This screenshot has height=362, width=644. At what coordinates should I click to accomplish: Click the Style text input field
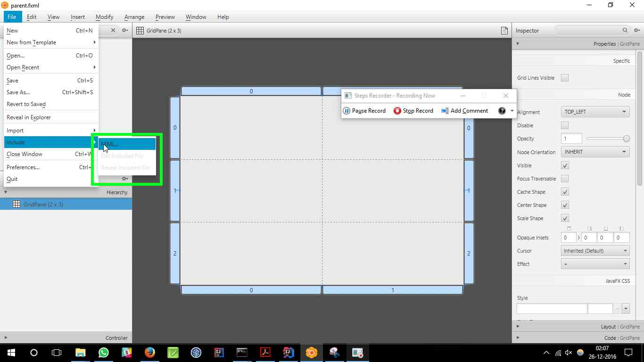click(x=552, y=309)
